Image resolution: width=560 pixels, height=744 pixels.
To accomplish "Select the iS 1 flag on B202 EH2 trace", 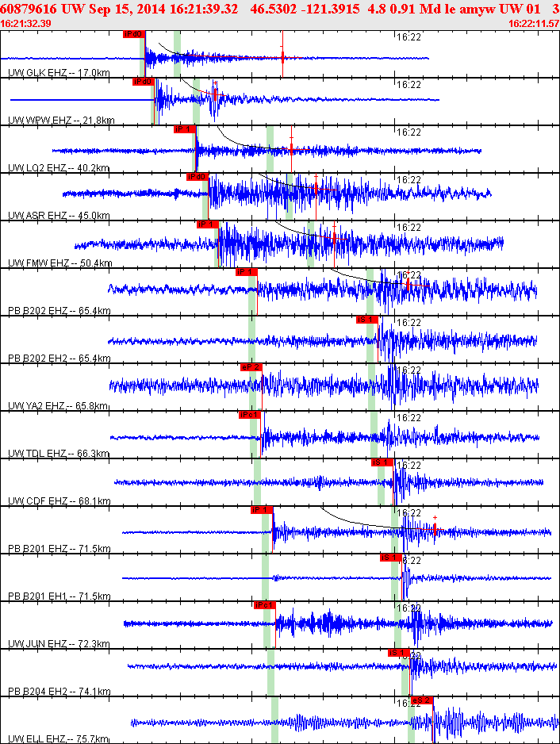I will click(367, 320).
